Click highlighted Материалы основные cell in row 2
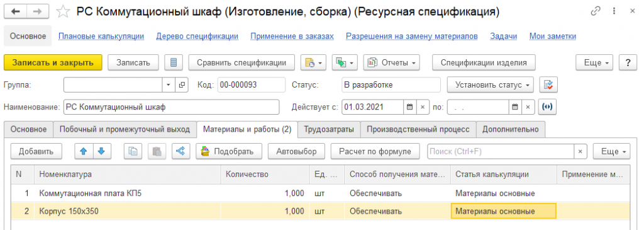This screenshot has width=644, height=230. tap(504, 211)
